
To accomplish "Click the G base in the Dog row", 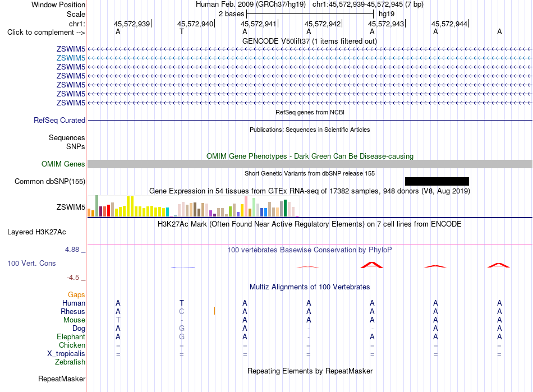I will 182,329.
